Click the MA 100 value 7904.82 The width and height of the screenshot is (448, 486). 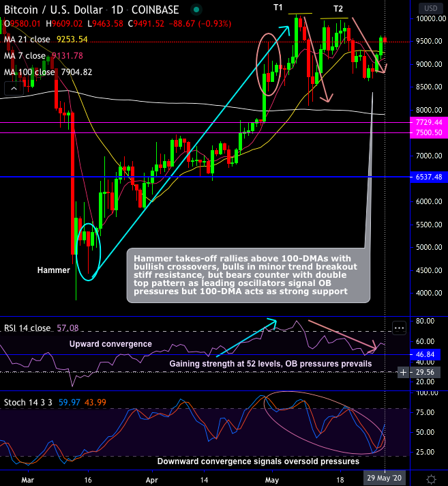tap(76, 72)
